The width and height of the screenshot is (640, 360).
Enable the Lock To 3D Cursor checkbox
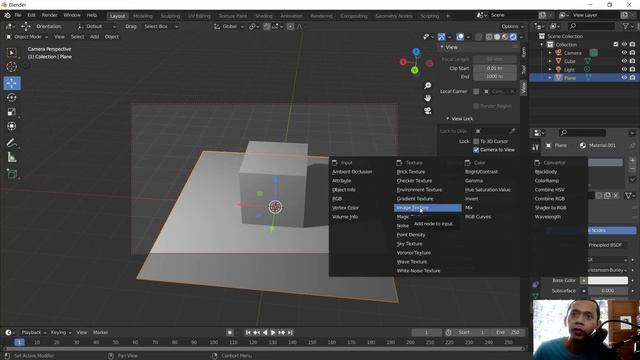pyautogui.click(x=476, y=141)
